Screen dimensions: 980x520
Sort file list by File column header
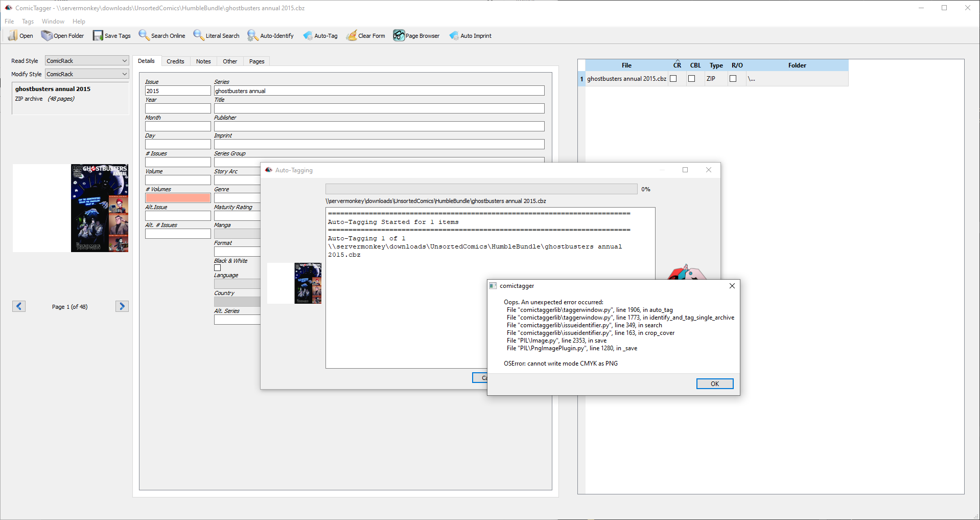click(626, 65)
